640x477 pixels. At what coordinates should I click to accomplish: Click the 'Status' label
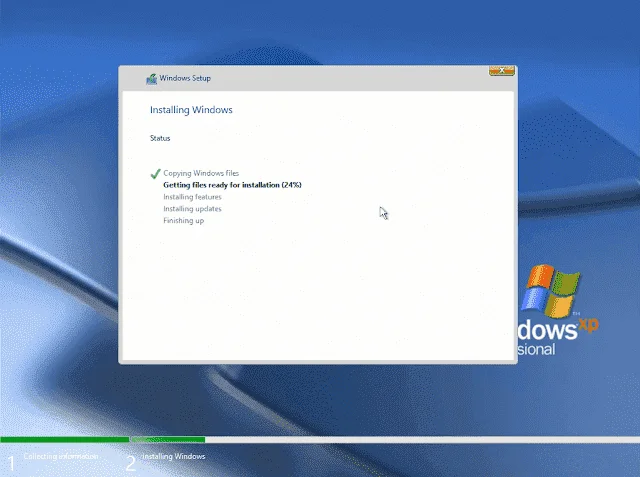coord(160,138)
